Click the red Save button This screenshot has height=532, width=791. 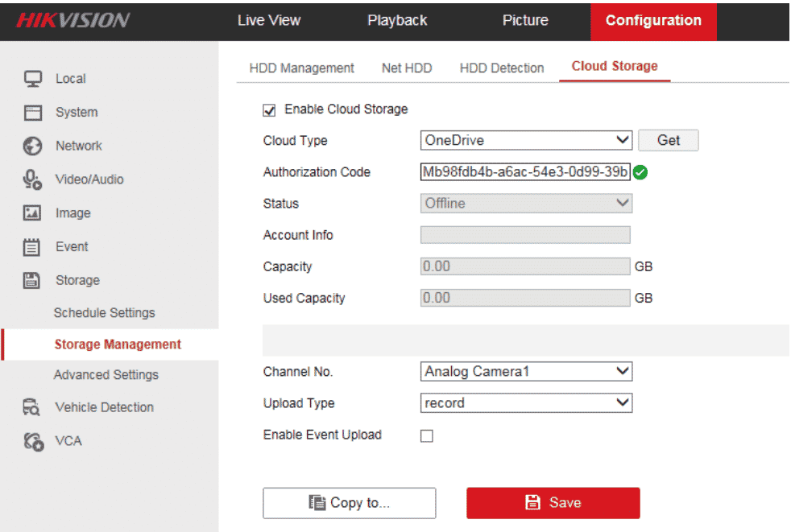pos(553,502)
